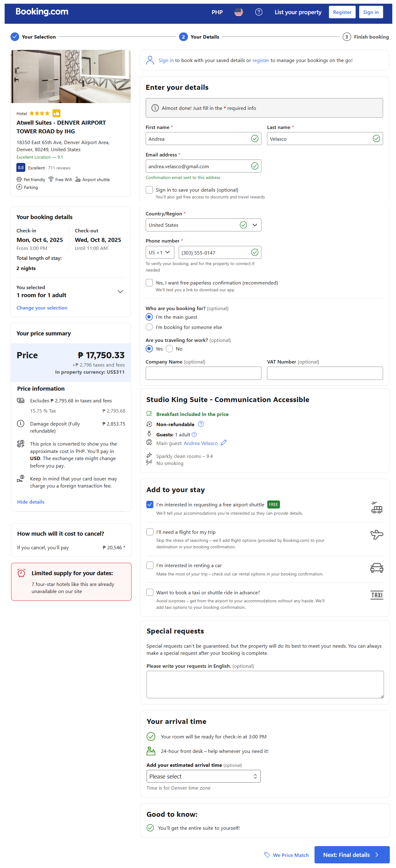Click the Booking.com logo
396x868 pixels.
point(42,12)
